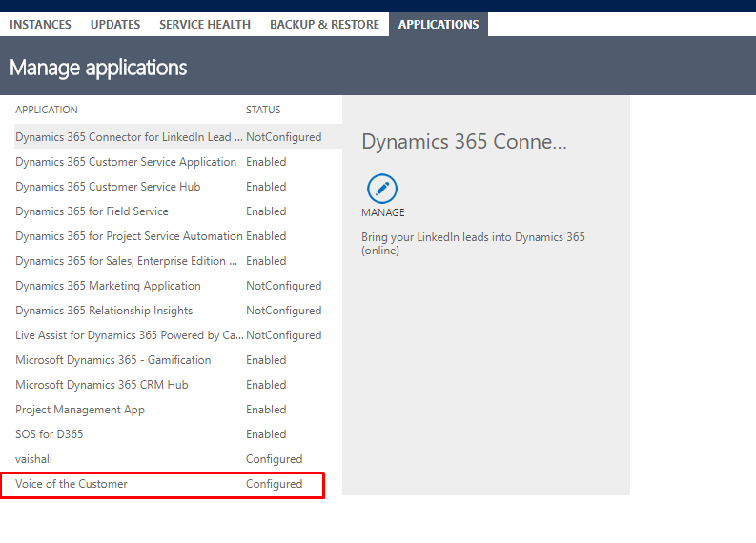
Task: Click Configured status for Voice of the Customer
Action: pos(275,484)
